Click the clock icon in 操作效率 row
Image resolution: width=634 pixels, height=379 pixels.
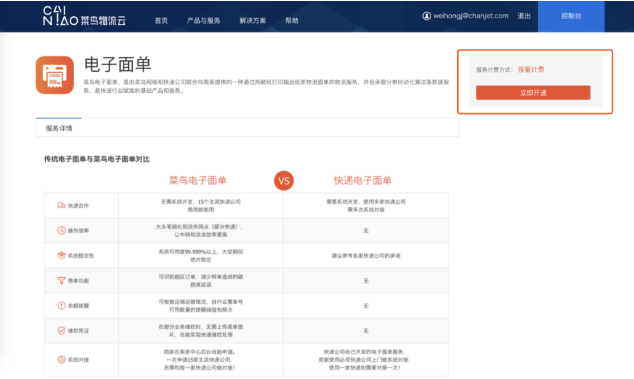pyautogui.click(x=61, y=231)
